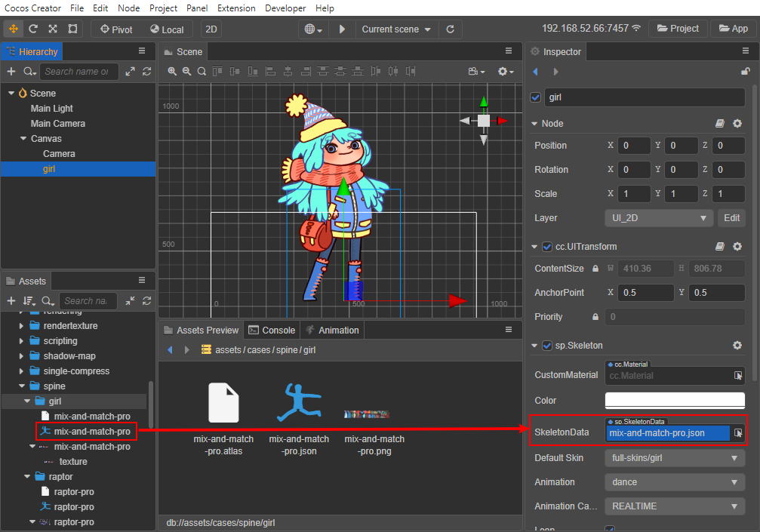Disable the cc.UITransform component checkbox
This screenshot has height=532, width=760.
(x=547, y=247)
